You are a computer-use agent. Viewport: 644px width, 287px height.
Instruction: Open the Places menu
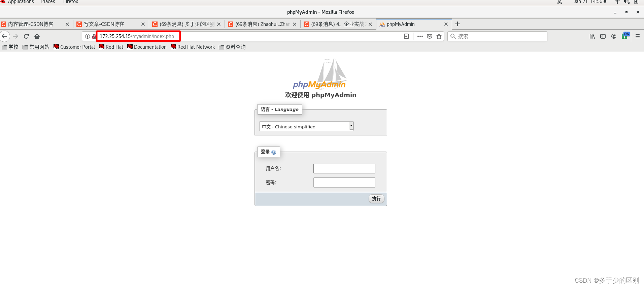click(x=48, y=2)
